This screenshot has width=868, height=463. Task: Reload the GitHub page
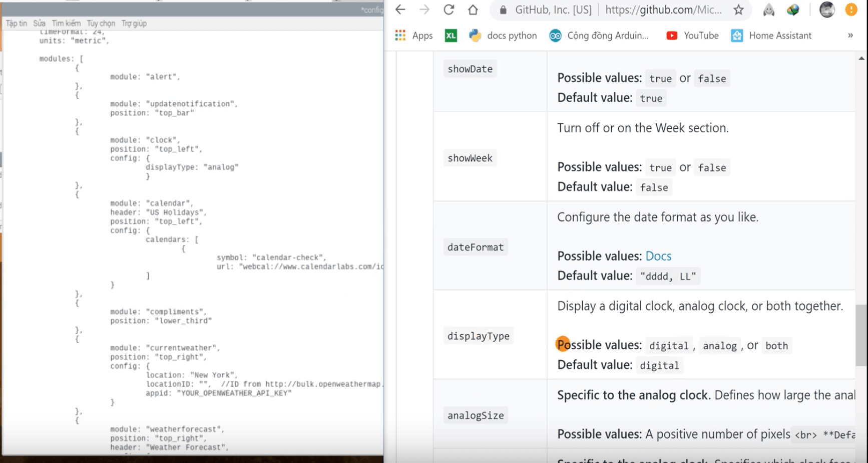click(x=449, y=10)
